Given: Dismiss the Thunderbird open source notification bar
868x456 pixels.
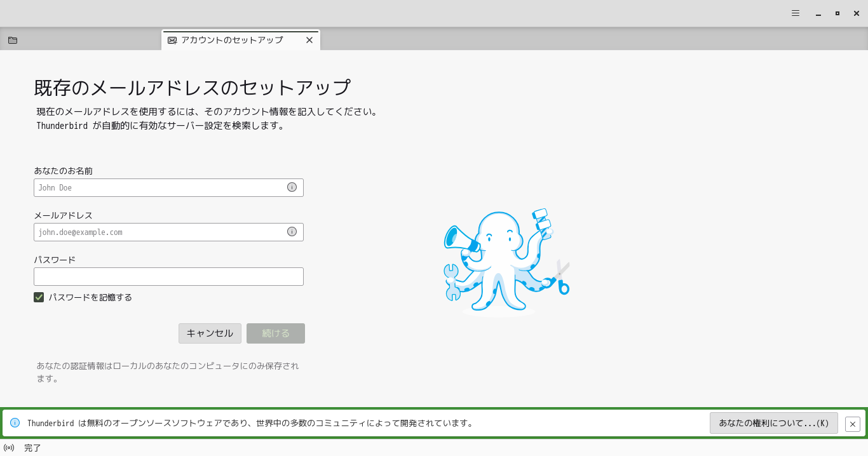Looking at the screenshot, I should (853, 424).
